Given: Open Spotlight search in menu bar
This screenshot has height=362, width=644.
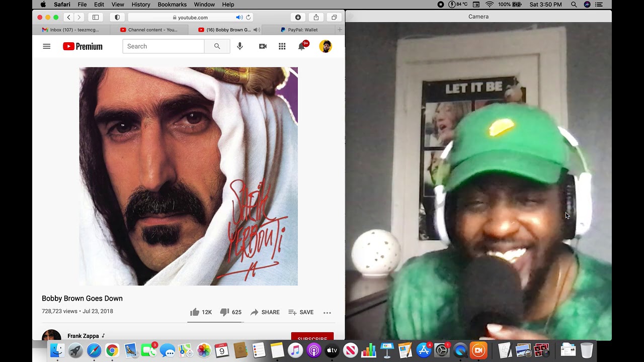Looking at the screenshot, I should [x=574, y=5].
